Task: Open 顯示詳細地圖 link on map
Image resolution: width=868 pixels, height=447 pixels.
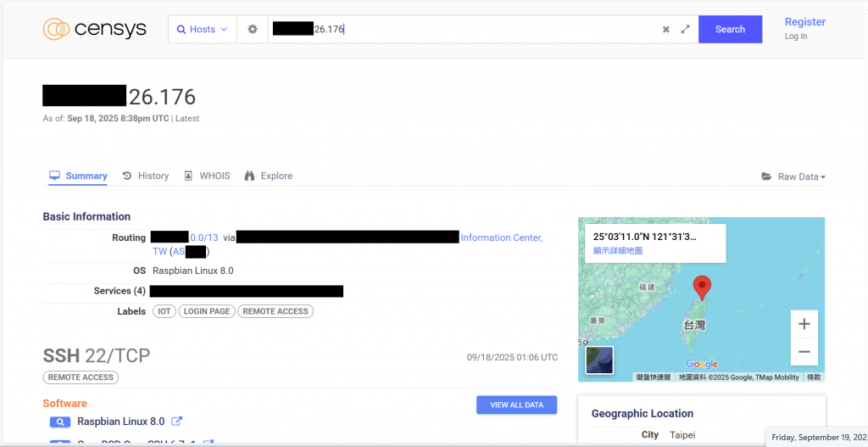Action: (618, 251)
